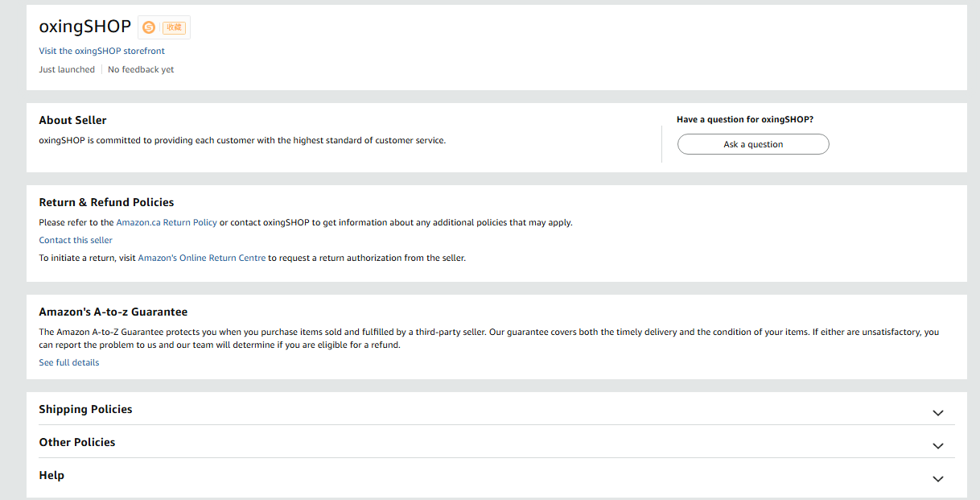Click the orange S extension icon
This screenshot has width=980, height=500.
click(149, 27)
